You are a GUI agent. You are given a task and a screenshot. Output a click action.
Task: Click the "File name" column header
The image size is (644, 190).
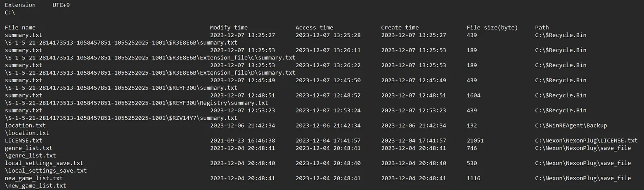click(x=20, y=28)
